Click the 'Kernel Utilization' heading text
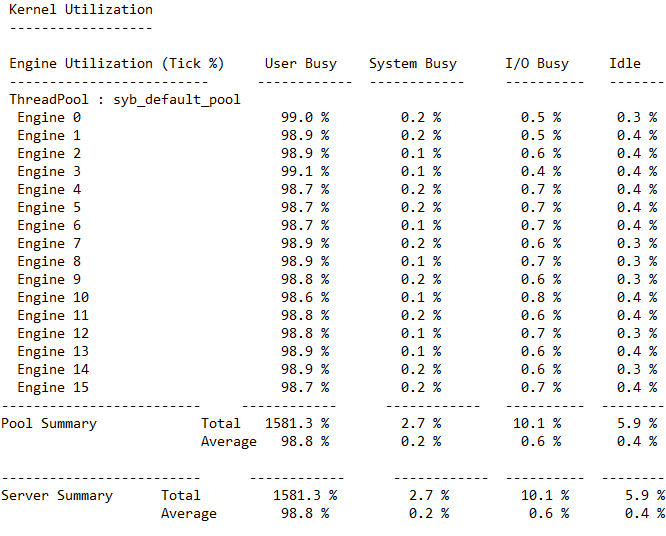This screenshot has width=666, height=536. (81, 9)
